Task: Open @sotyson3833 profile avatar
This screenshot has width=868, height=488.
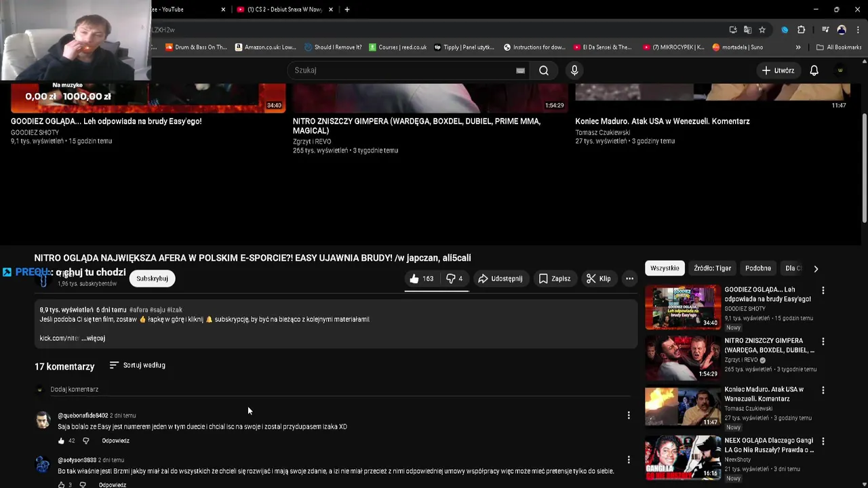Action: tap(43, 465)
